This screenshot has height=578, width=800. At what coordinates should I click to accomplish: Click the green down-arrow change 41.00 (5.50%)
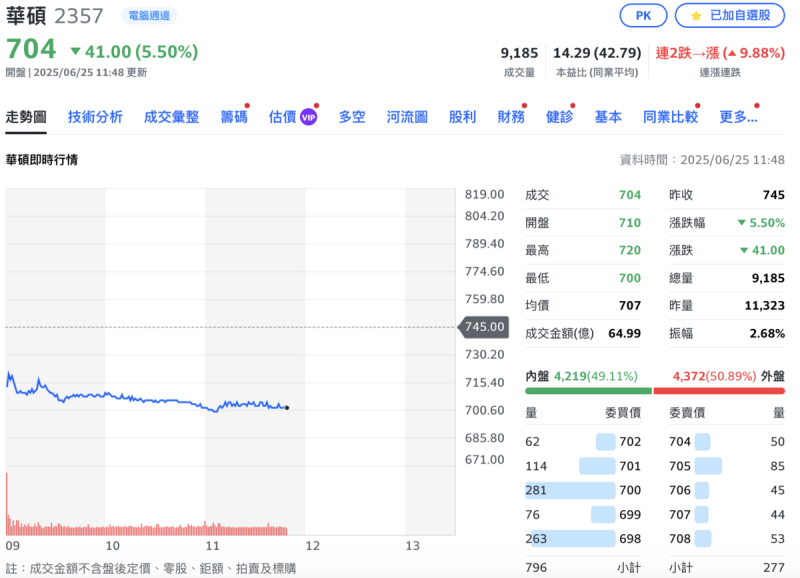click(134, 52)
